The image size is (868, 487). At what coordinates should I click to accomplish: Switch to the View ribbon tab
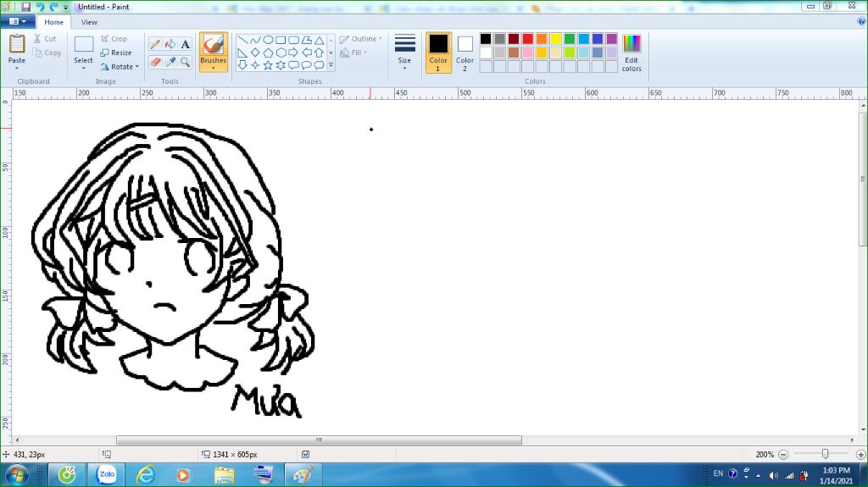(x=89, y=22)
